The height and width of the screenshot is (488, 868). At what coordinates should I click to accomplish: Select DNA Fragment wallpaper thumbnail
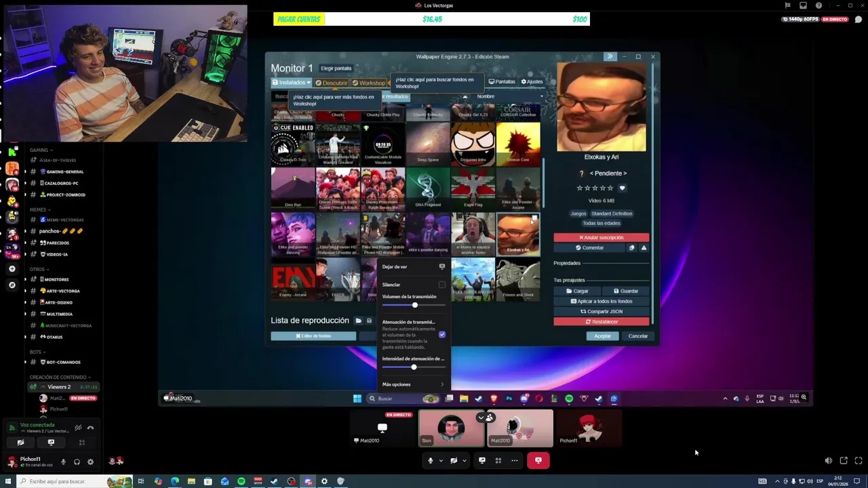tap(428, 188)
